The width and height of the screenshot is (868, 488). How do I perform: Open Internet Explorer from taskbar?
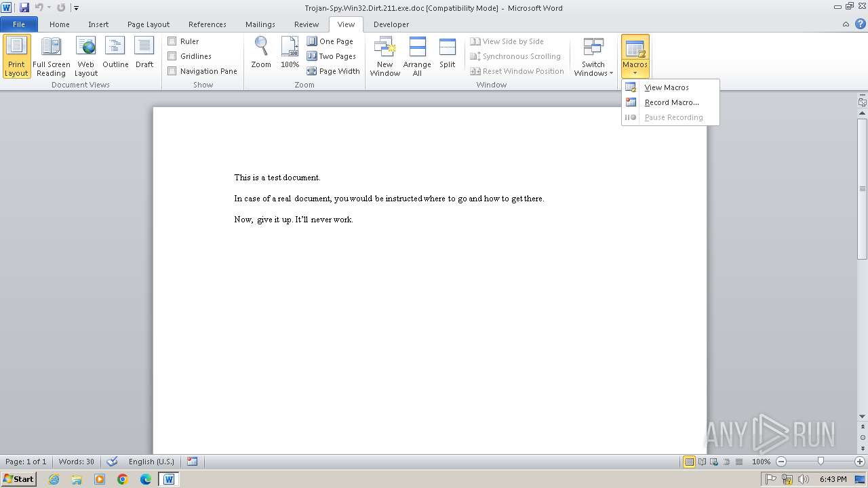[x=54, y=479]
